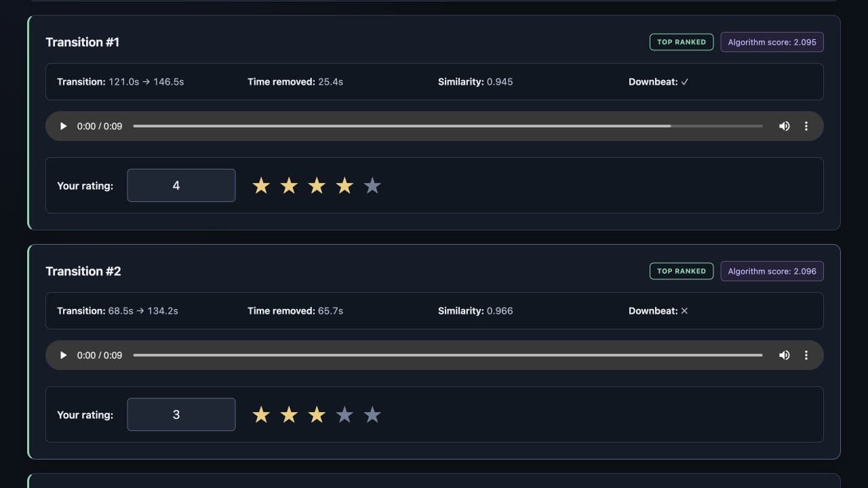Viewport: 868px width, 488px height.
Task: Rate Transition #2 four stars
Action: point(344,415)
